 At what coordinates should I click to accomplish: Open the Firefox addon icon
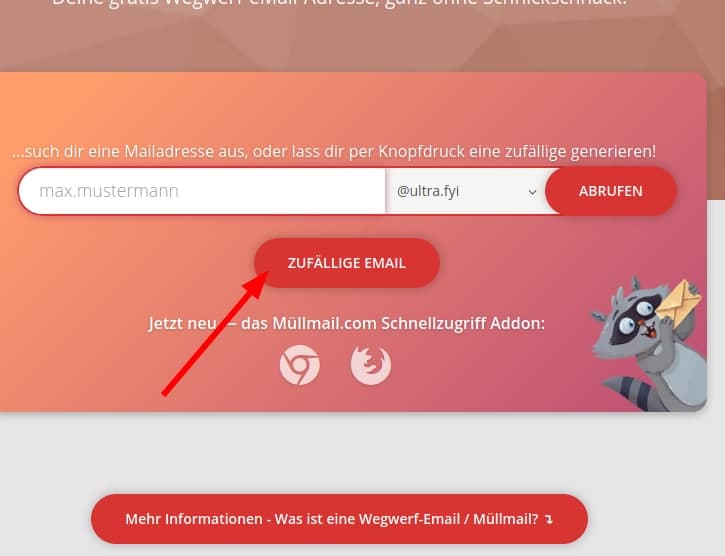point(371,365)
